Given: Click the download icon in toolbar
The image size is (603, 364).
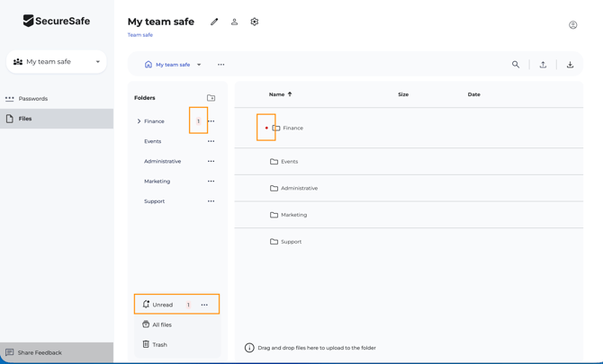Looking at the screenshot, I should pos(570,65).
